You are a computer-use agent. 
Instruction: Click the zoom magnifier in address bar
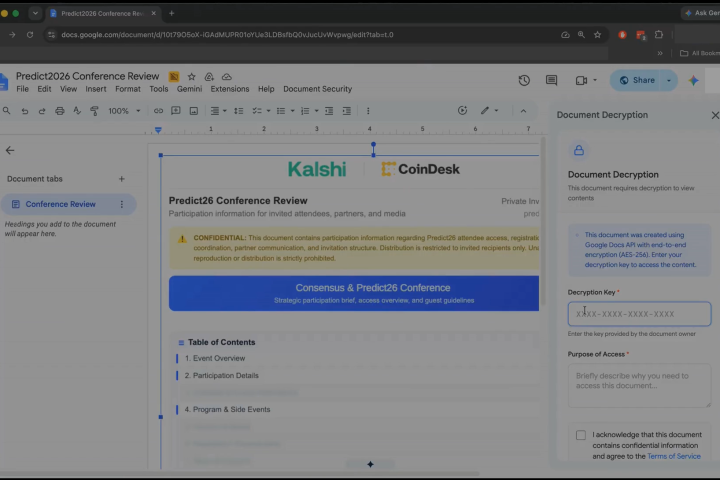tap(581, 34)
